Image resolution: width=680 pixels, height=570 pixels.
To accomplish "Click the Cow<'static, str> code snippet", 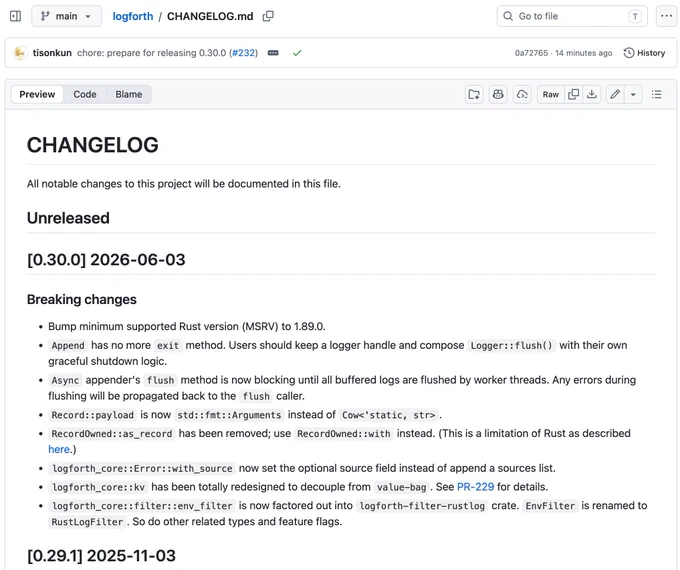I will pos(389,415).
